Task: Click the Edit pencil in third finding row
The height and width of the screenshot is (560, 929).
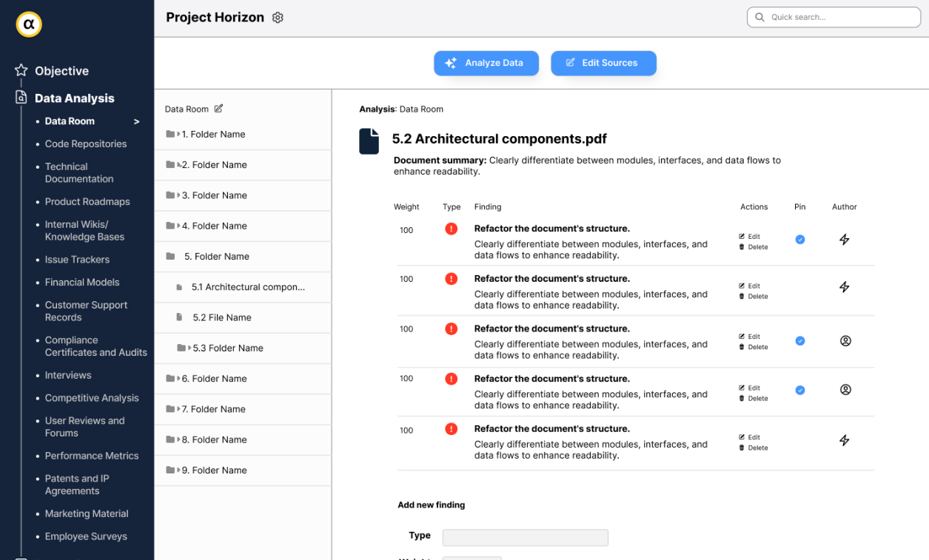Action: tap(742, 337)
